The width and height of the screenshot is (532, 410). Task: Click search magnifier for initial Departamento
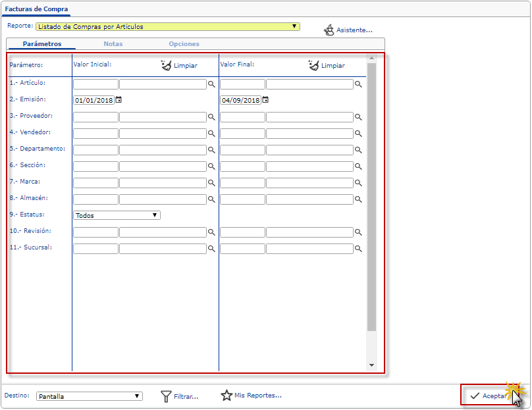pyautogui.click(x=212, y=150)
